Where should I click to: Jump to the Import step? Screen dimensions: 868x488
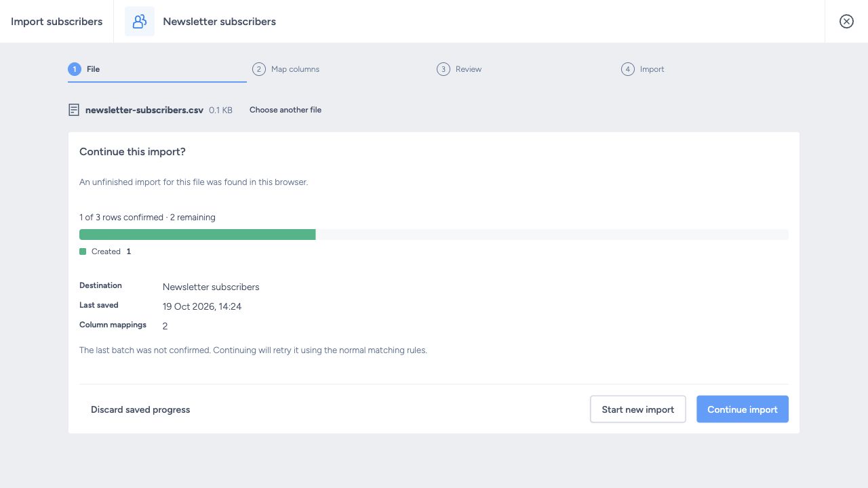(x=643, y=69)
